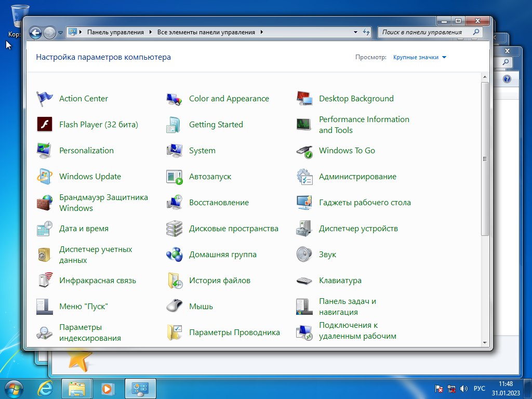Expand the address bar history dropdown arrow

coord(355,32)
